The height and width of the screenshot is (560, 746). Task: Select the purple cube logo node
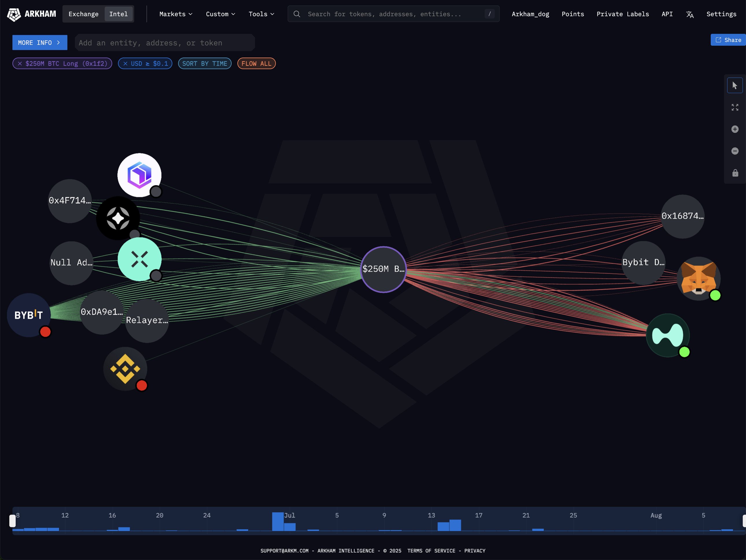[139, 175]
